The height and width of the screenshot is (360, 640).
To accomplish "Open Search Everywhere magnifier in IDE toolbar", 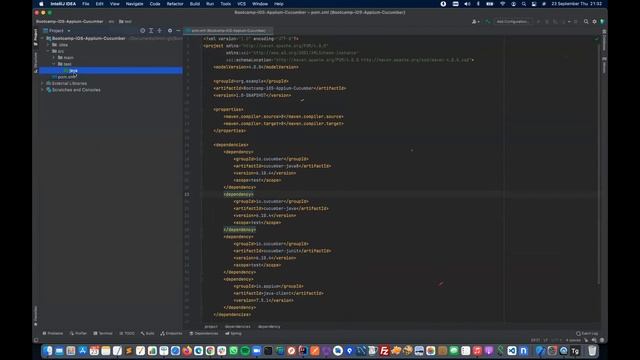I will [x=586, y=21].
